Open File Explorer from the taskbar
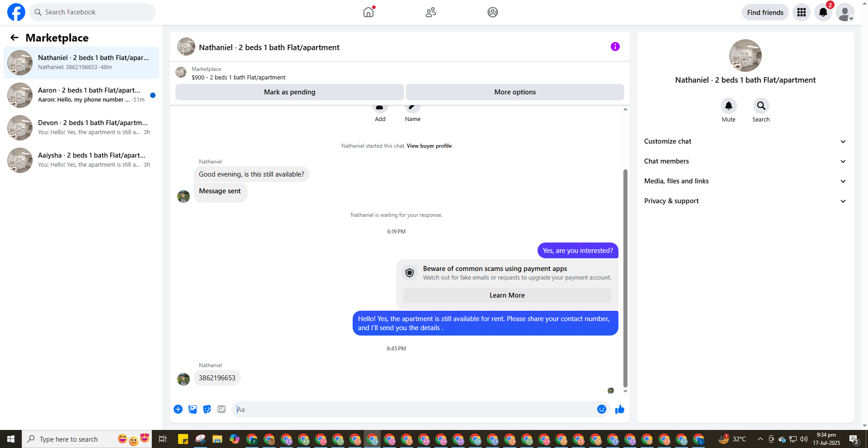The image size is (868, 448). point(217,439)
